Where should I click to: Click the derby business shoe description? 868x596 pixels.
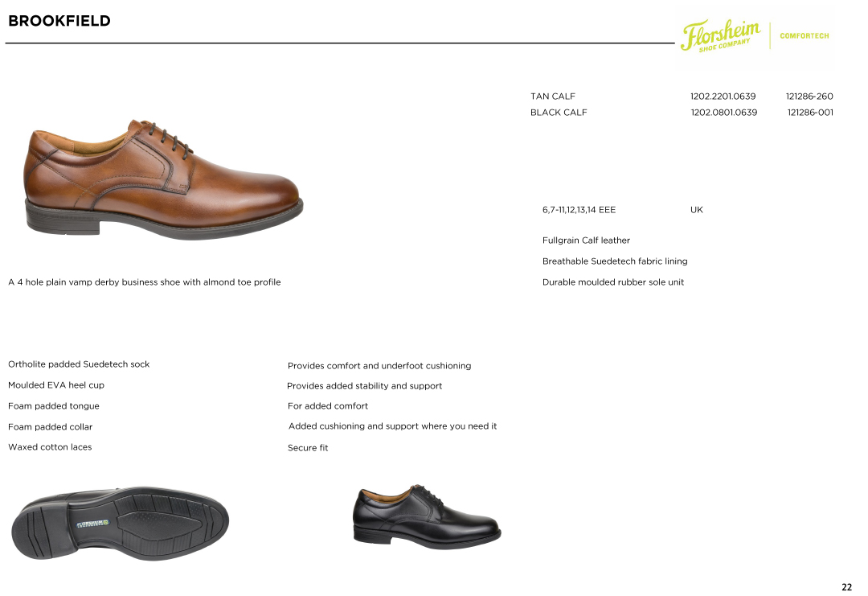click(x=145, y=282)
